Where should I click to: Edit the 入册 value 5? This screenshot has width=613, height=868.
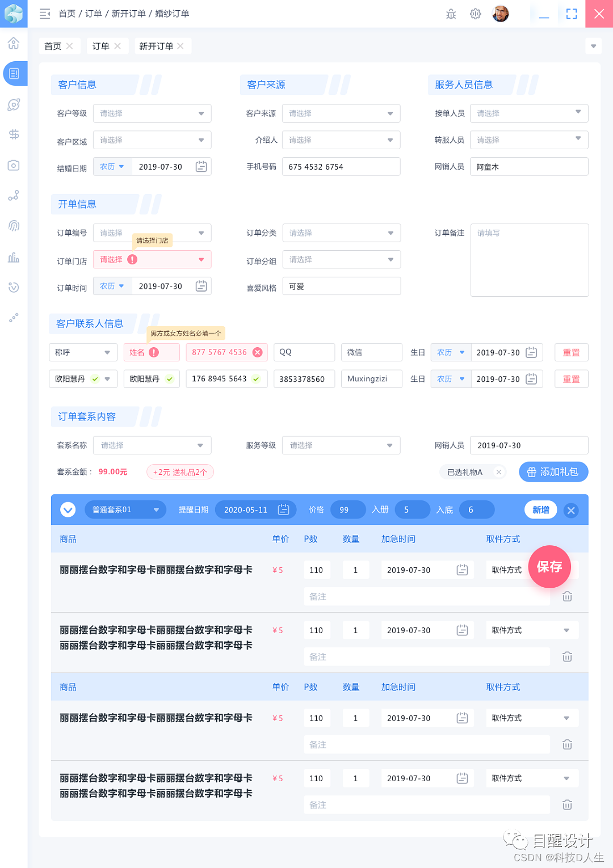point(413,509)
